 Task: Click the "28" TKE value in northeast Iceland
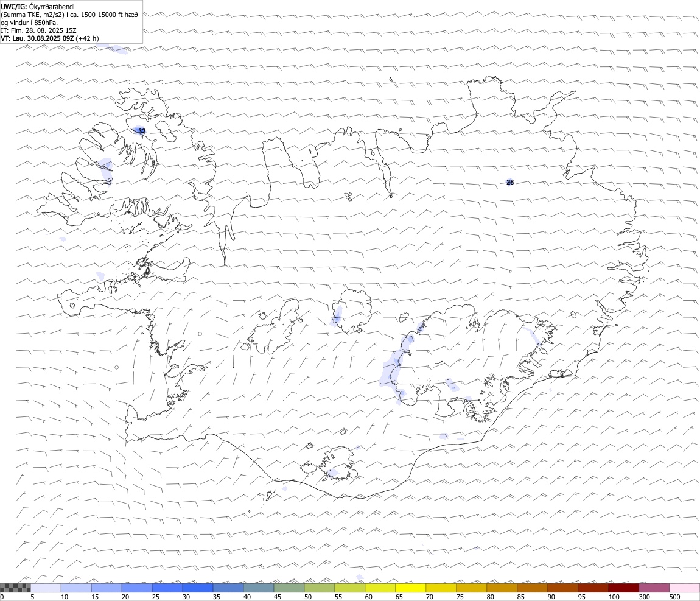point(510,182)
